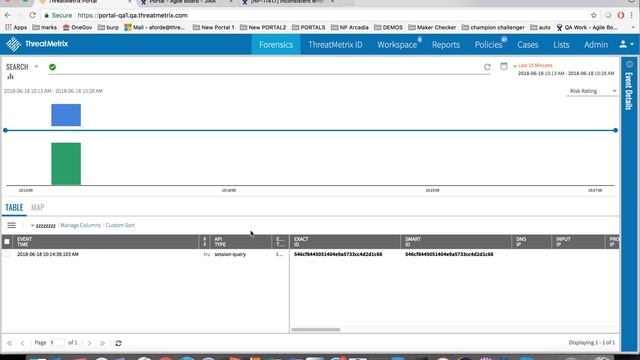
Task: Open the Maker Checker bookmark folder
Action: point(432,27)
